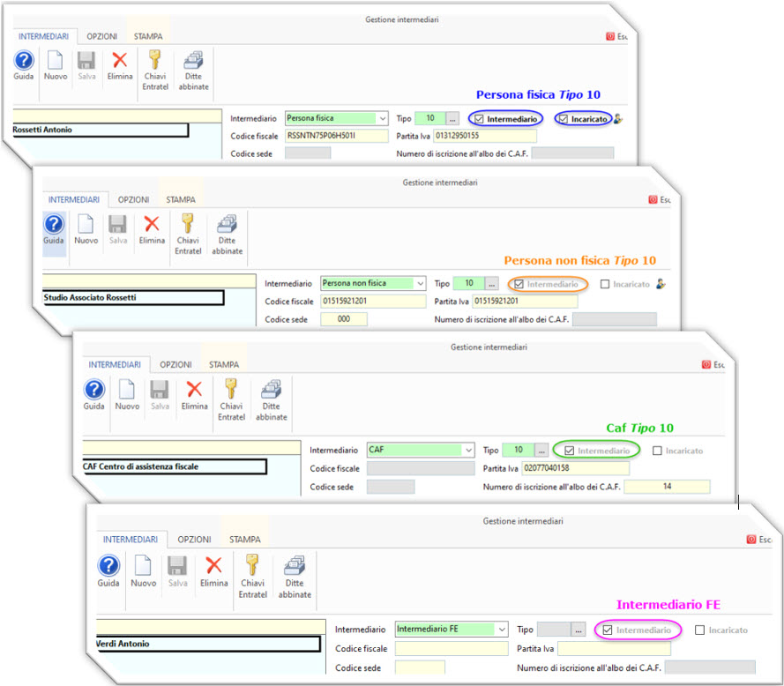Click Codice fiscale field RSSNTN75P06H501I
The image size is (784, 686).
337,136
